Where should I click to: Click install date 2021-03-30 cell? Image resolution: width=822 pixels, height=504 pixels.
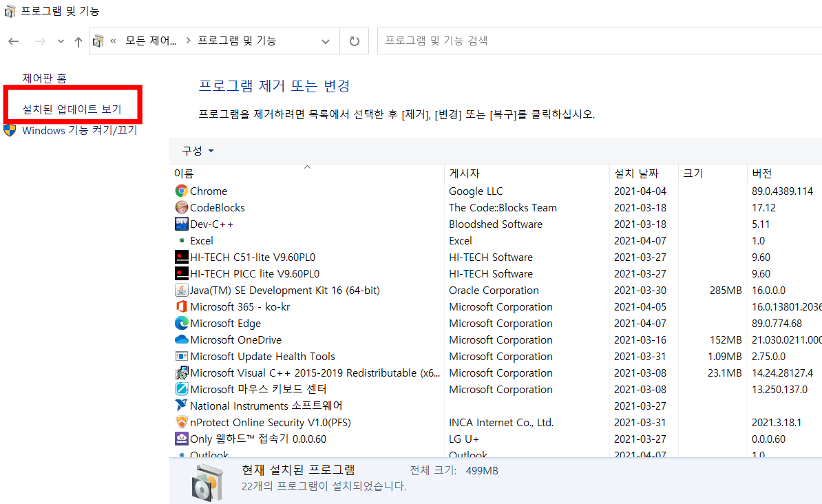[640, 290]
